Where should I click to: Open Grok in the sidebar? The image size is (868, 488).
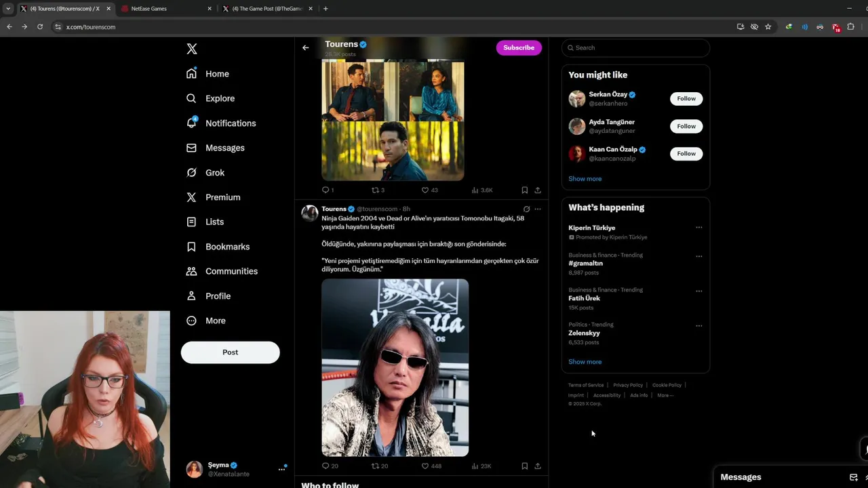tap(205, 173)
